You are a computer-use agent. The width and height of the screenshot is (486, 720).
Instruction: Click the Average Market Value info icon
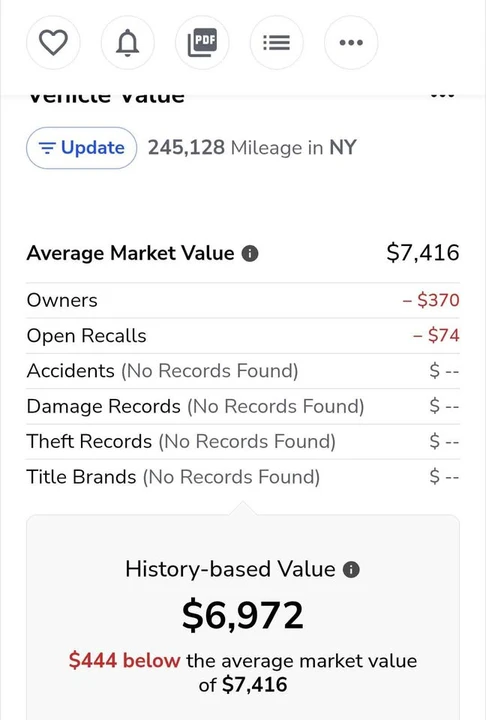pyautogui.click(x=250, y=253)
